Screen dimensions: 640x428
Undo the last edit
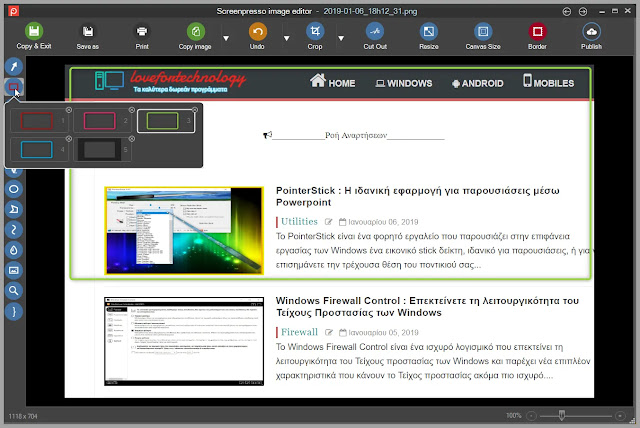[x=258, y=36]
